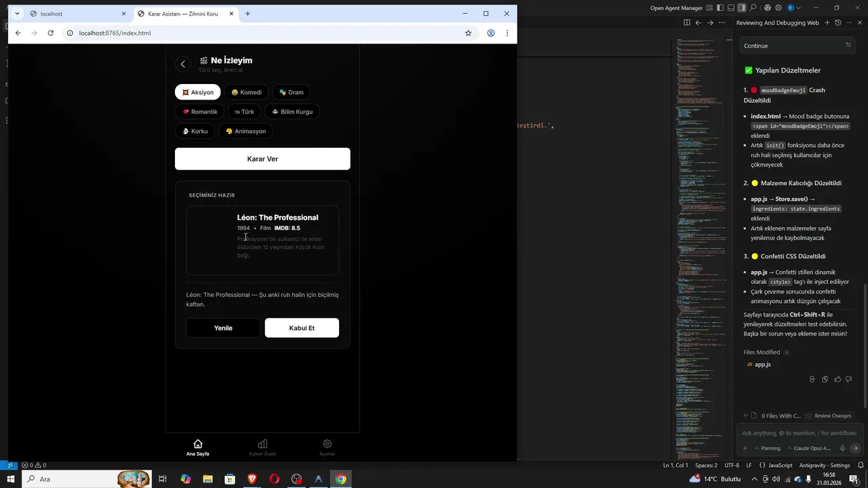Viewport: 868px width, 488px height.
Task: Click the errors and warnings status indicator
Action: pos(33,466)
